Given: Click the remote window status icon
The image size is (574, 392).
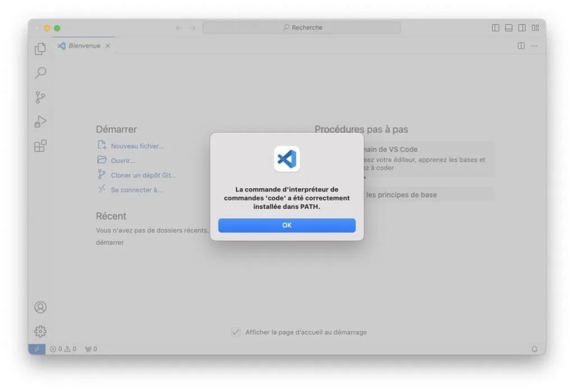Looking at the screenshot, I should pos(36,349).
